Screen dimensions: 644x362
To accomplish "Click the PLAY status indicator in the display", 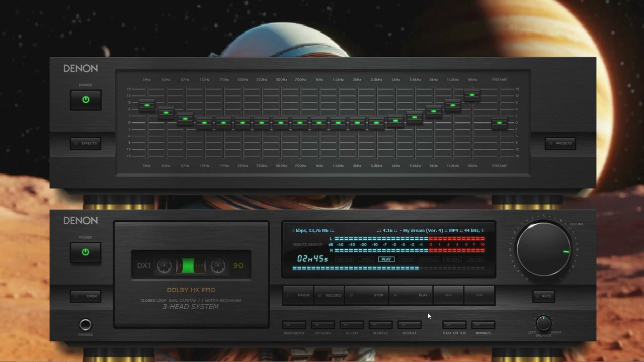I will (x=386, y=259).
